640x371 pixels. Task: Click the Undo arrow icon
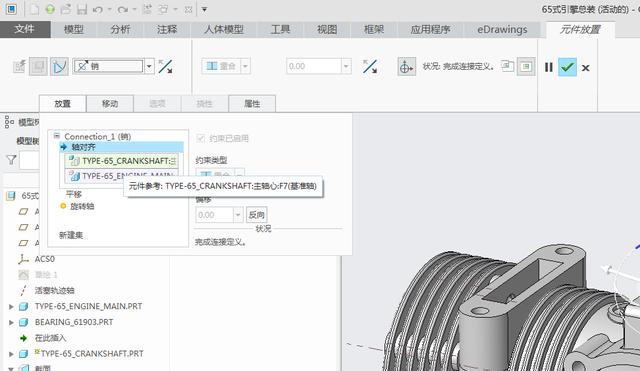[x=97, y=9]
